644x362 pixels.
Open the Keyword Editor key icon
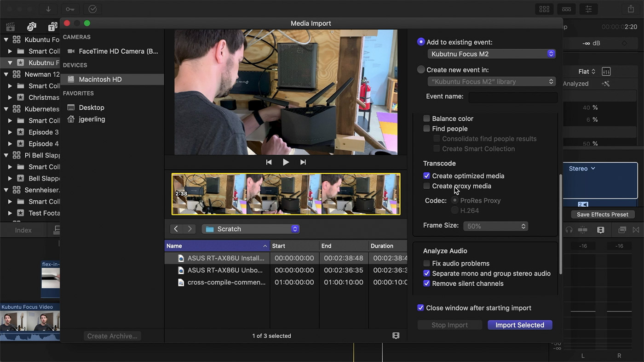point(70,9)
